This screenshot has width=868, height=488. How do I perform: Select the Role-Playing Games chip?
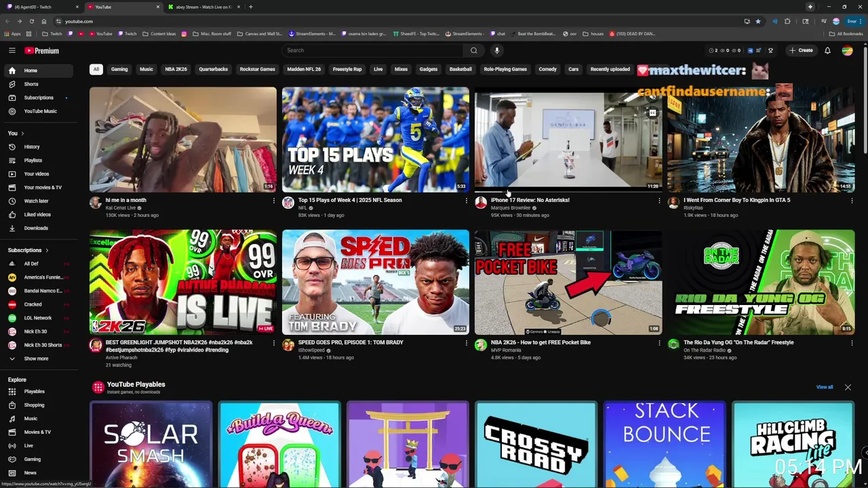coord(505,69)
